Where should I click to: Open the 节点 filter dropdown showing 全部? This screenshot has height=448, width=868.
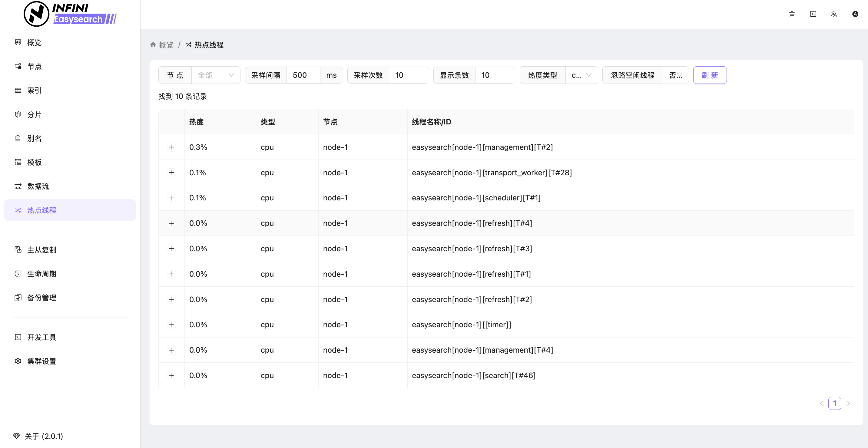[x=216, y=75]
